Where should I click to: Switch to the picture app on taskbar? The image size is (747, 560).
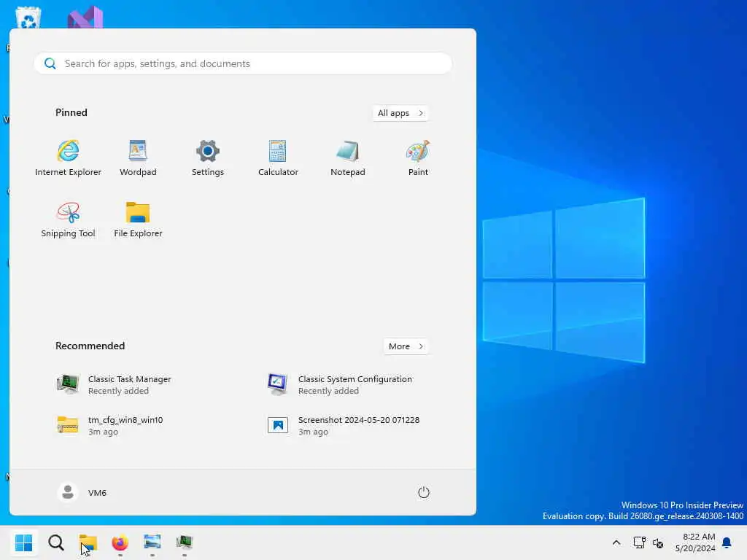point(152,542)
